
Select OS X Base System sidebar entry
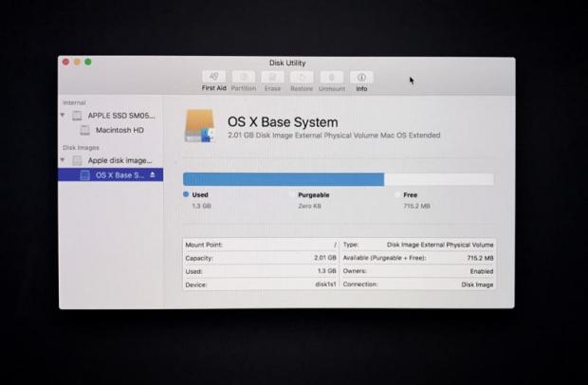click(119, 175)
